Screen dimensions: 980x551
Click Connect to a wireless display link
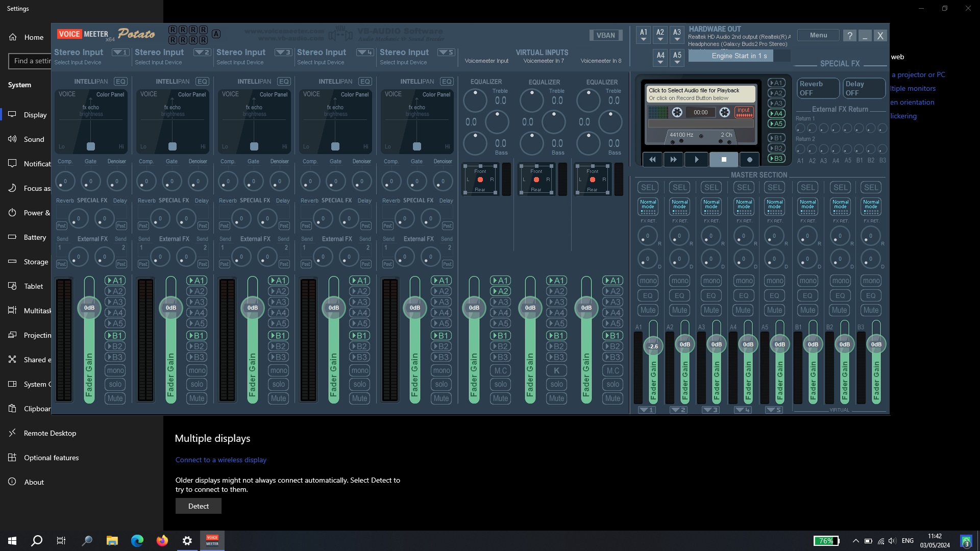(x=220, y=460)
